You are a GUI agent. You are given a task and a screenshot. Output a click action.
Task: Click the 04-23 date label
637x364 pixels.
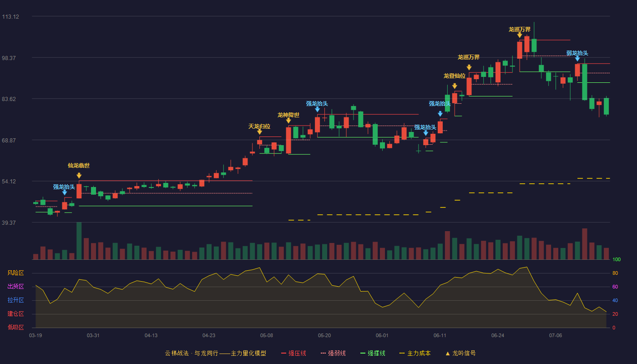pos(209,335)
